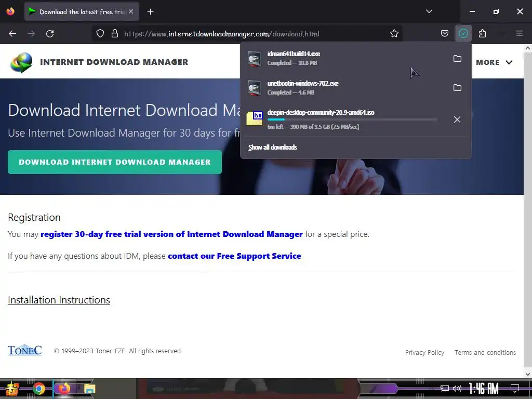Click the Internet Download Manager globe logo
The width and height of the screenshot is (532, 399).
coord(21,62)
